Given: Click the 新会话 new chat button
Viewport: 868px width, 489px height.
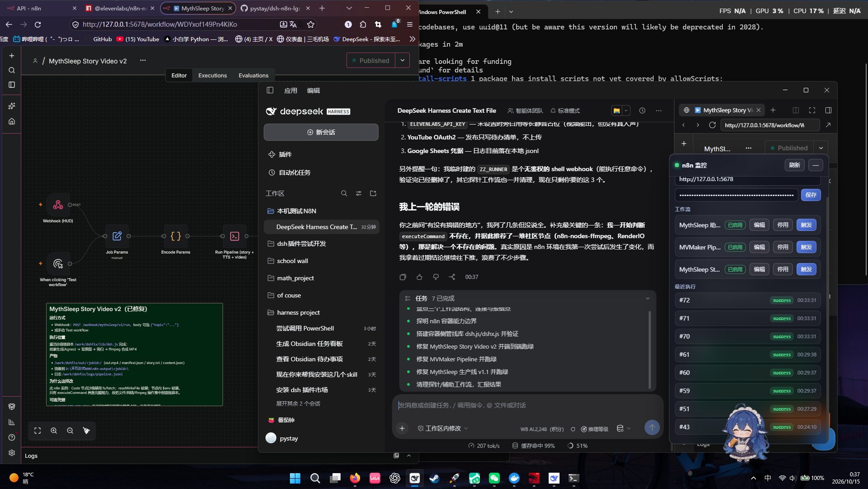Looking at the screenshot, I should pyautogui.click(x=321, y=132).
